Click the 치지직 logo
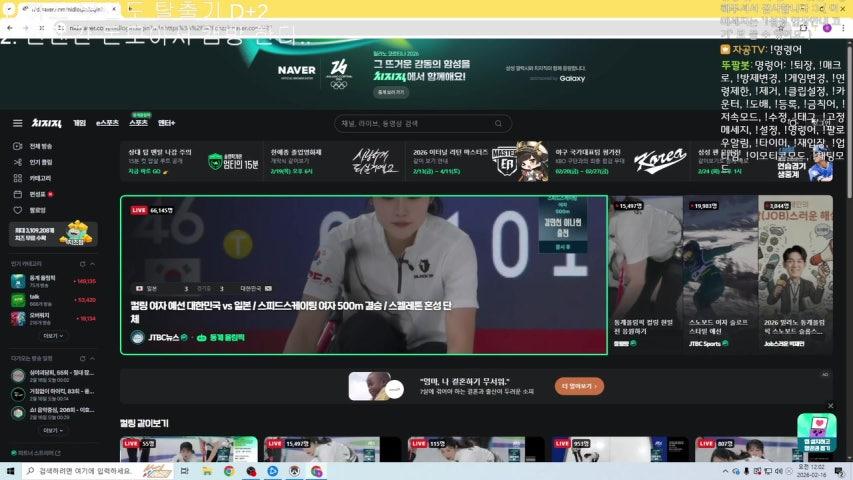Image resolution: width=853 pixels, height=480 pixels. click(x=46, y=124)
